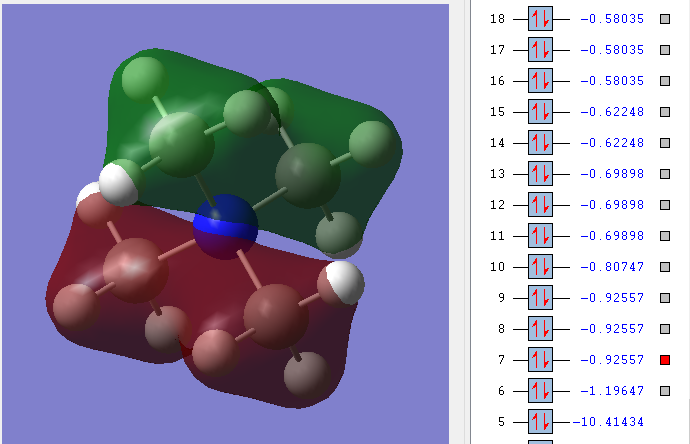Select occupancy box of orbital 12
The image size is (690, 444).
tap(540, 205)
